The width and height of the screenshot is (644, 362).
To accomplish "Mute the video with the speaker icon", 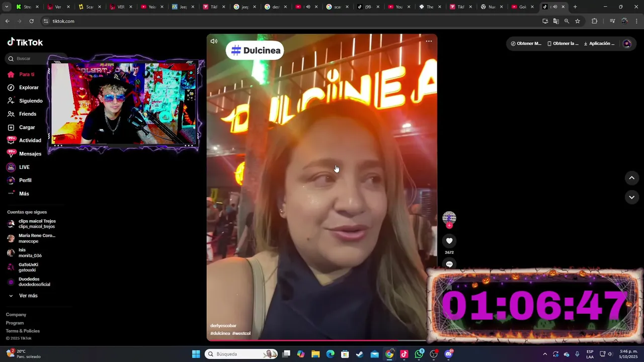I will coord(214,41).
